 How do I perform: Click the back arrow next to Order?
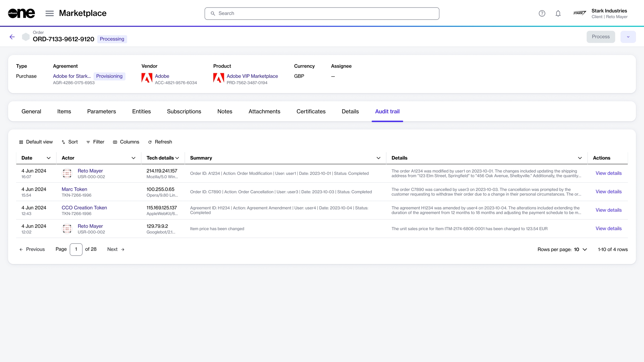(12, 37)
